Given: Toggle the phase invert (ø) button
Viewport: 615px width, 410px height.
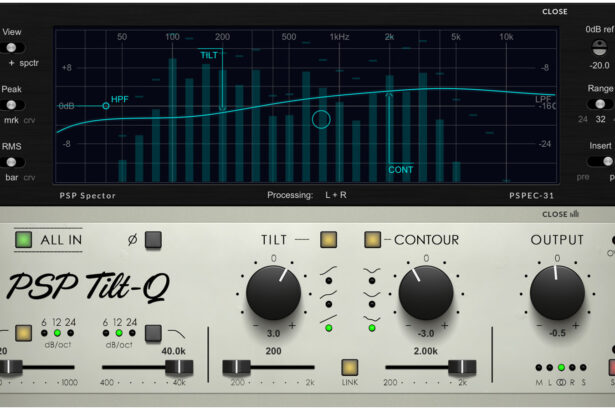Looking at the screenshot, I should [x=153, y=240].
